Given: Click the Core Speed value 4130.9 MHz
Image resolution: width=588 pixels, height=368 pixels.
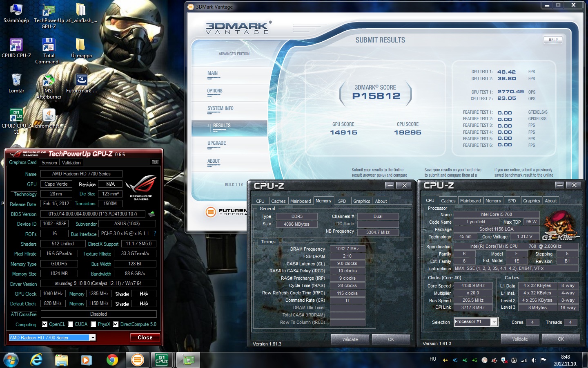Looking at the screenshot, I should point(473,286).
